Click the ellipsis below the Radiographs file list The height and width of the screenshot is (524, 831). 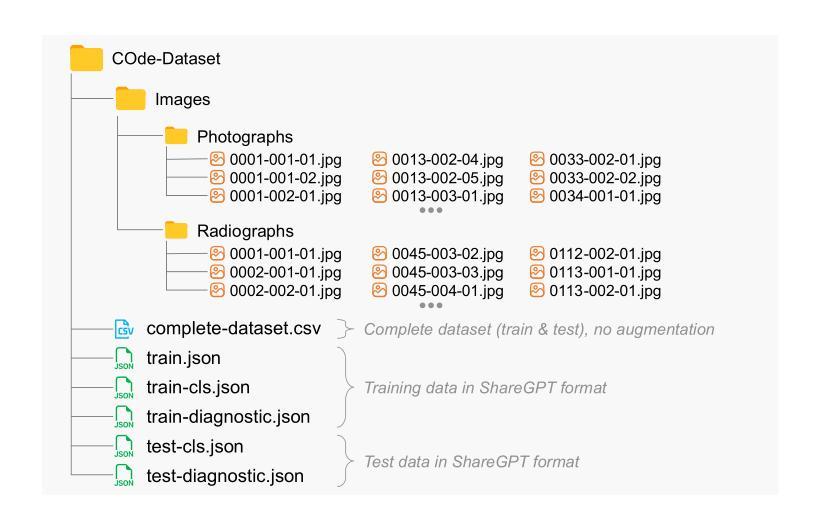tap(430, 305)
